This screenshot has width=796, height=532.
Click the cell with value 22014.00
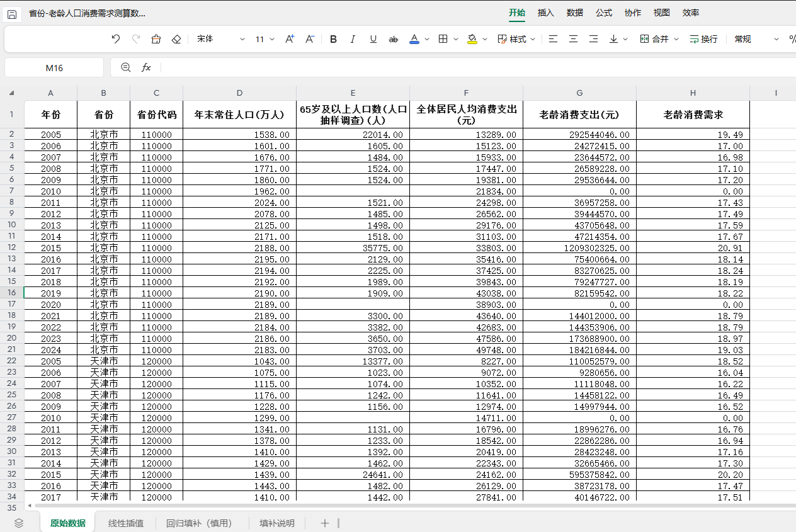pos(353,135)
